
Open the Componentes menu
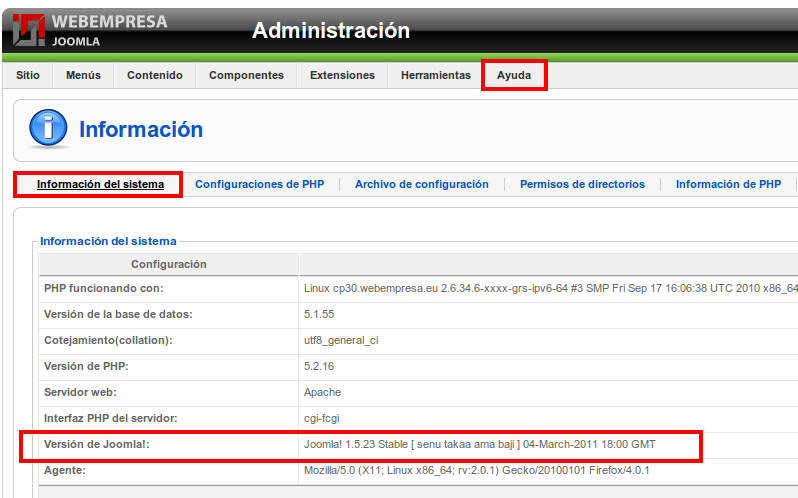click(246, 75)
